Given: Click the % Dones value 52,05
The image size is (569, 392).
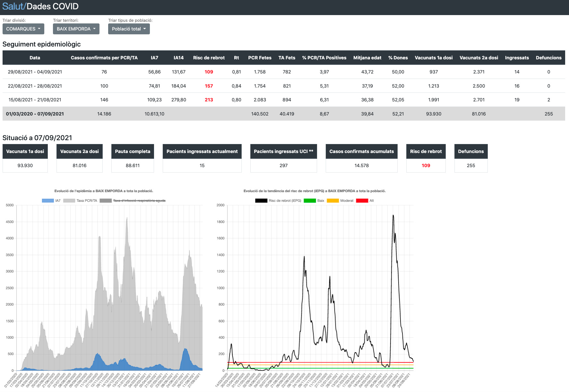Looking at the screenshot, I should [x=398, y=100].
